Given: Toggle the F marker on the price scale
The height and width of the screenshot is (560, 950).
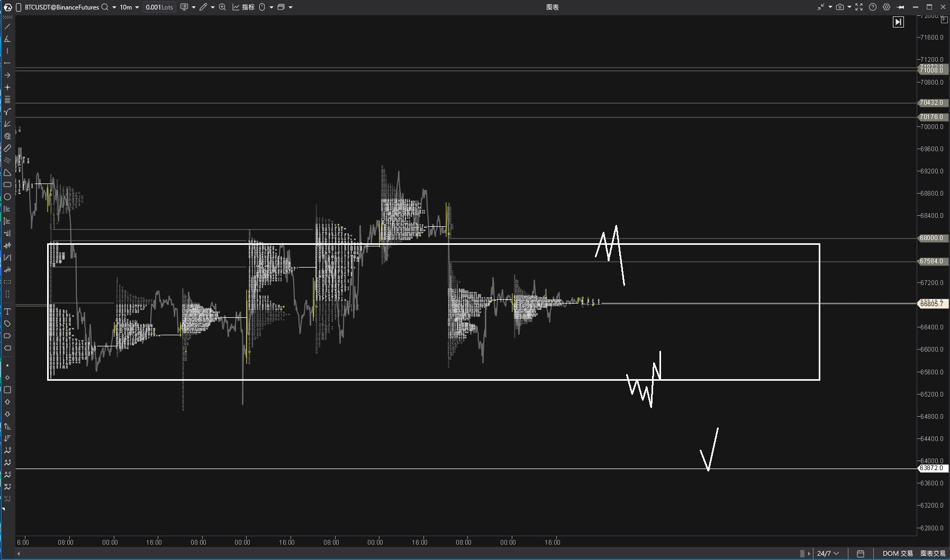Looking at the screenshot, I should point(945,19).
